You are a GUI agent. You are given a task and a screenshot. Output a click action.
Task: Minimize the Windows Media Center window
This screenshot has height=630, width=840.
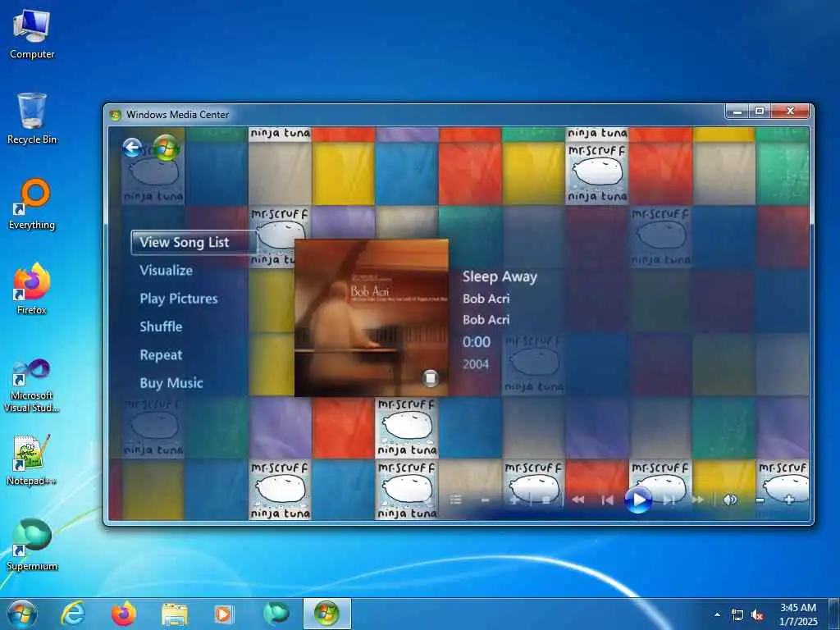[x=737, y=112]
